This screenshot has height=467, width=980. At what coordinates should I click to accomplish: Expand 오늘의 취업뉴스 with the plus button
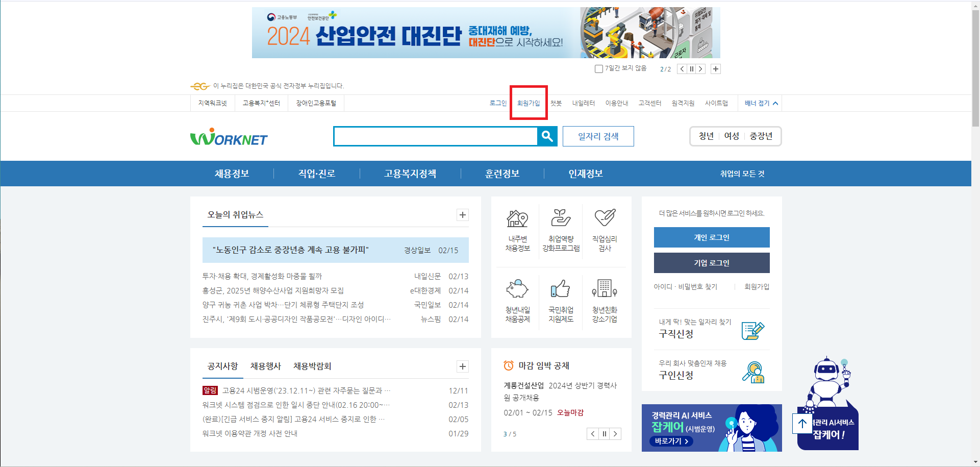coord(463,215)
